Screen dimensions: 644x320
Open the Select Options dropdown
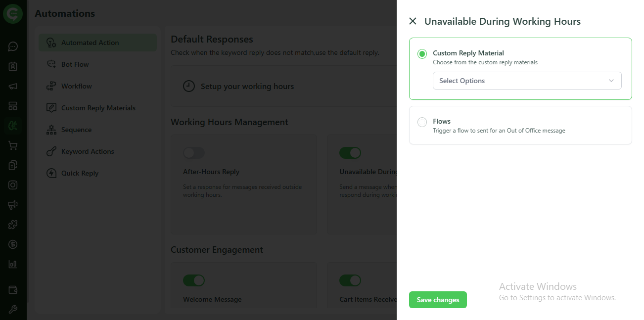[x=527, y=81]
